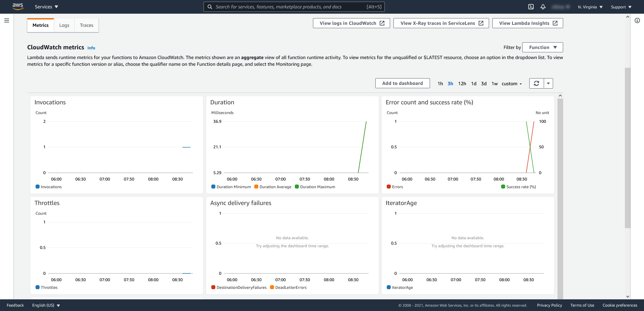Open the AWS home logo
The width and height of the screenshot is (644, 311).
tap(18, 6)
